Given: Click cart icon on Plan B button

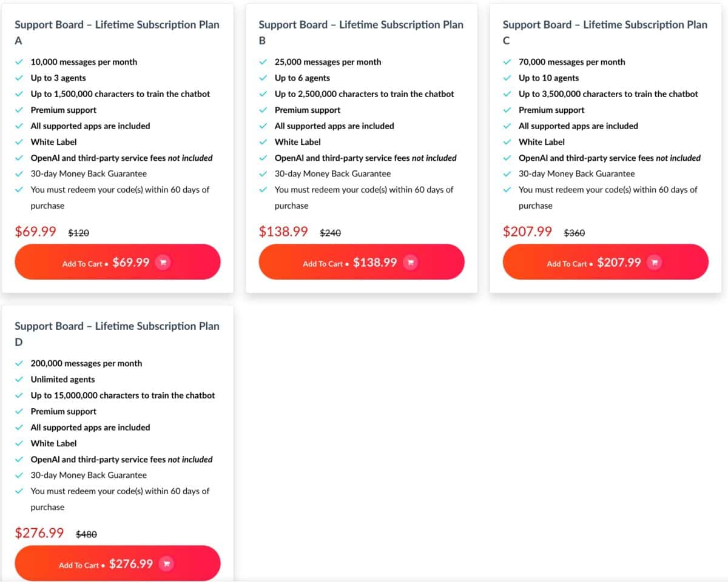Looking at the screenshot, I should tap(411, 263).
